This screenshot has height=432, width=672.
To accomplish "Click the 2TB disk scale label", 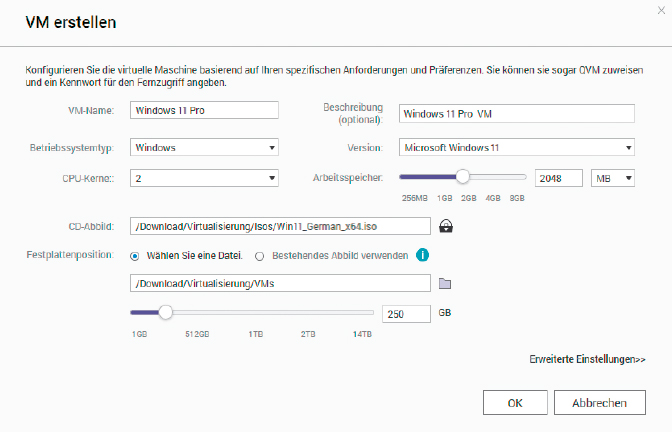I will click(x=308, y=334).
